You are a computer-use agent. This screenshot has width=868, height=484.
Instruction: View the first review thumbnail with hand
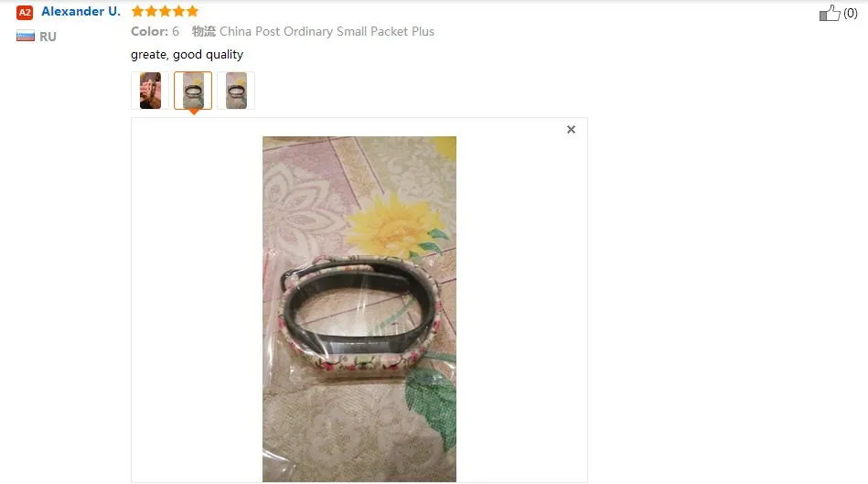(x=150, y=91)
